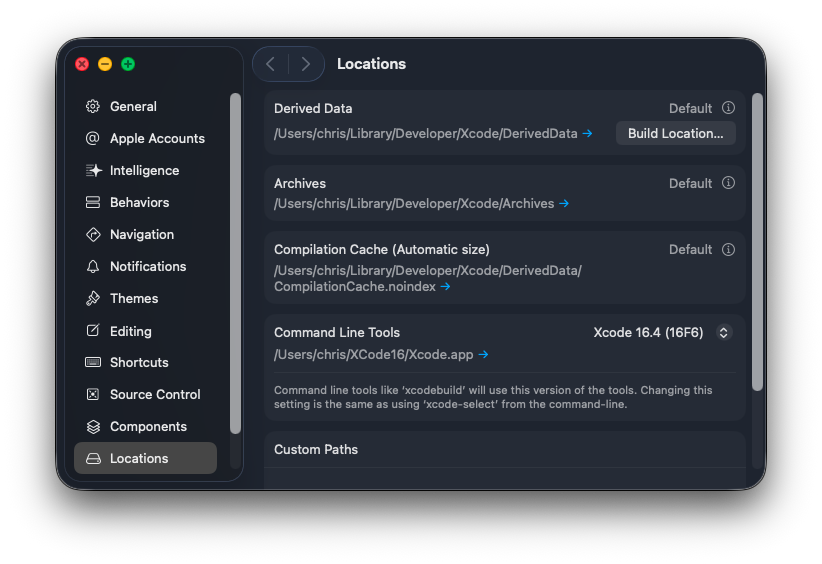The width and height of the screenshot is (822, 564).
Task: Click the Themes paintbrush icon
Action: [93, 298]
